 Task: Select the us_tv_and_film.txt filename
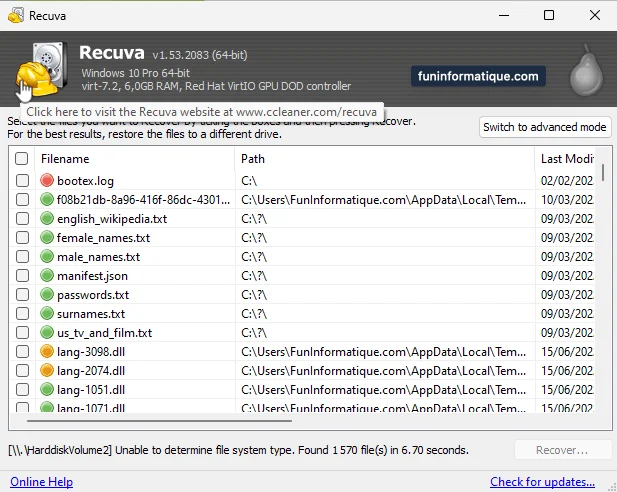(x=105, y=333)
